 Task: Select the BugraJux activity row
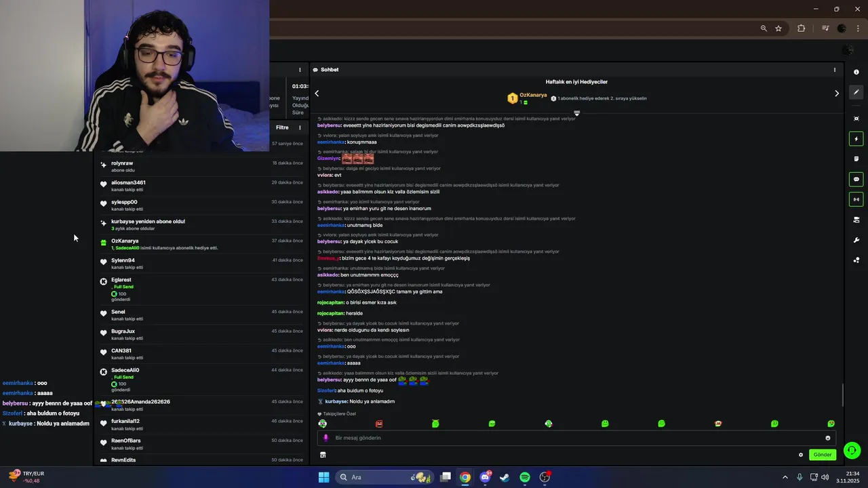[202, 334]
